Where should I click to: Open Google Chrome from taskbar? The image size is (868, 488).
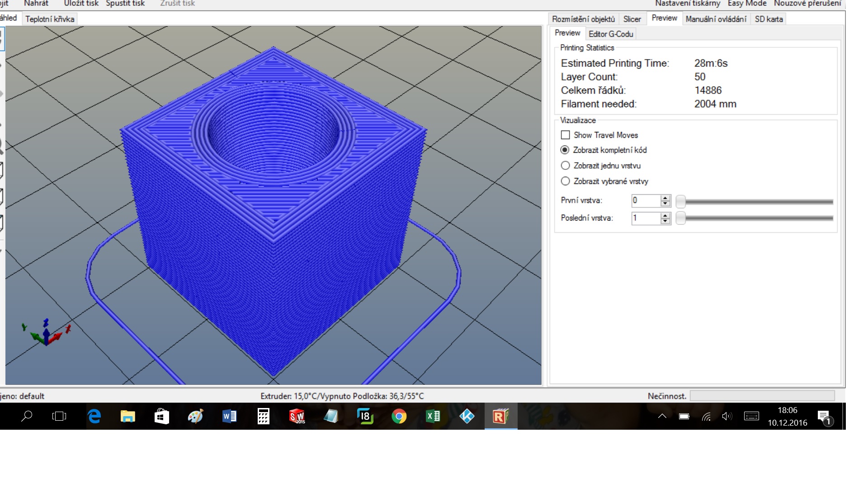click(399, 416)
